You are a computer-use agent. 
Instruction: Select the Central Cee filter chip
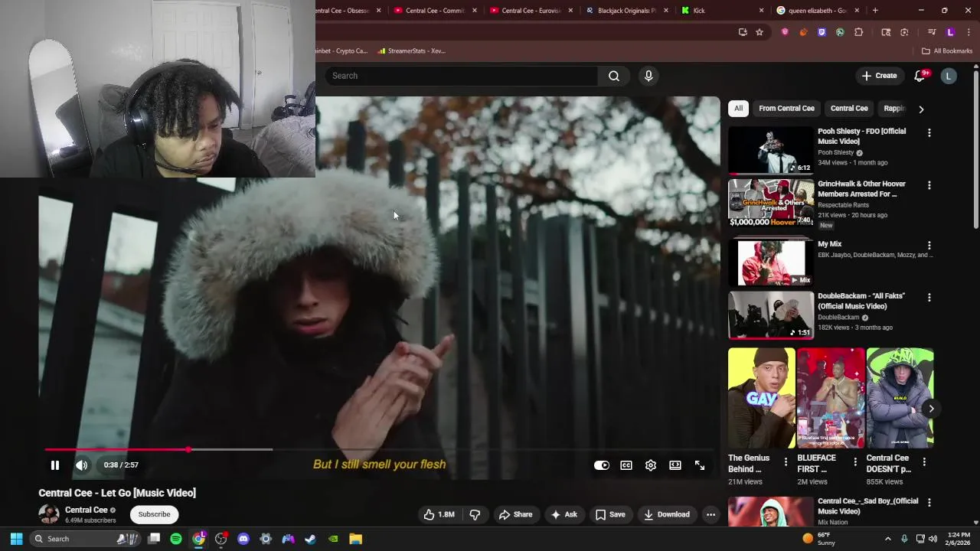(849, 109)
